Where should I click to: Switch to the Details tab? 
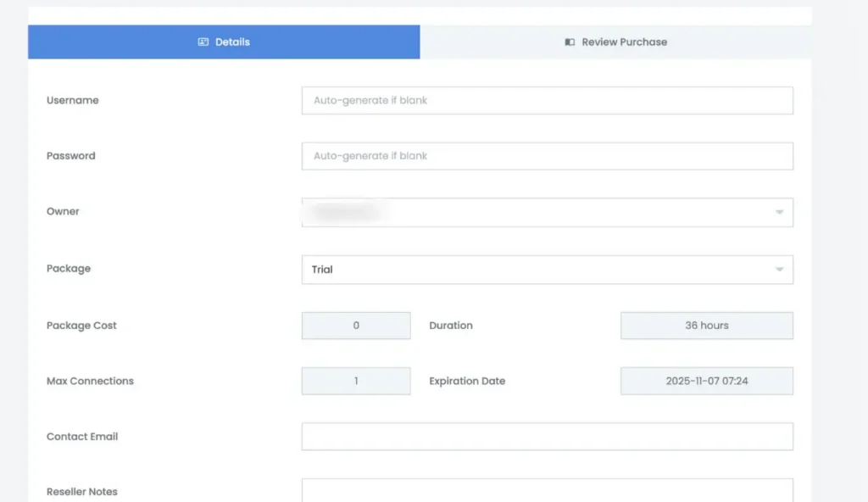point(224,42)
